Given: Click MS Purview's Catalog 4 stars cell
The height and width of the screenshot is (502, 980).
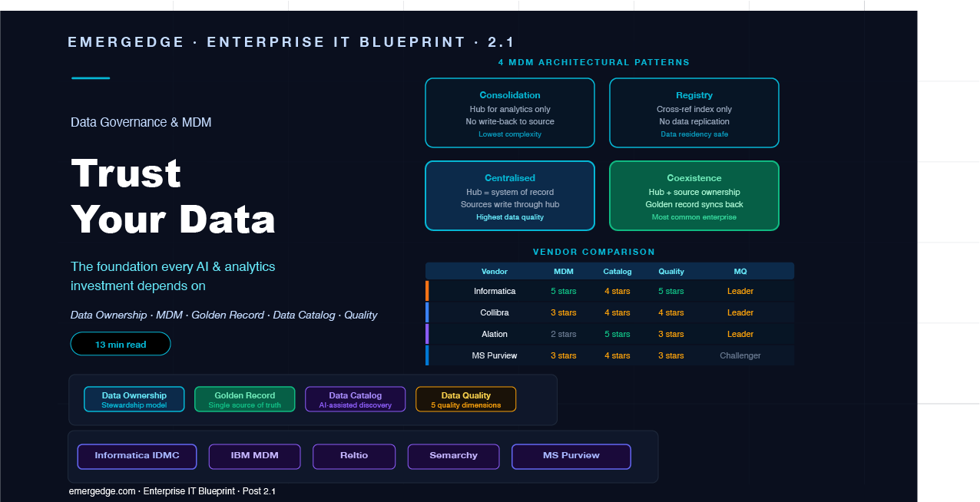Looking at the screenshot, I should pos(617,355).
